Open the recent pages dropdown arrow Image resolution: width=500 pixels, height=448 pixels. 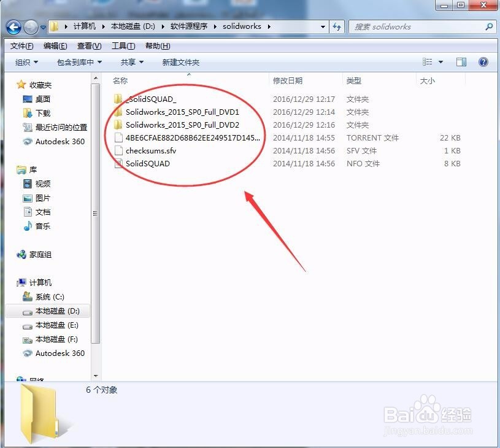[x=44, y=28]
